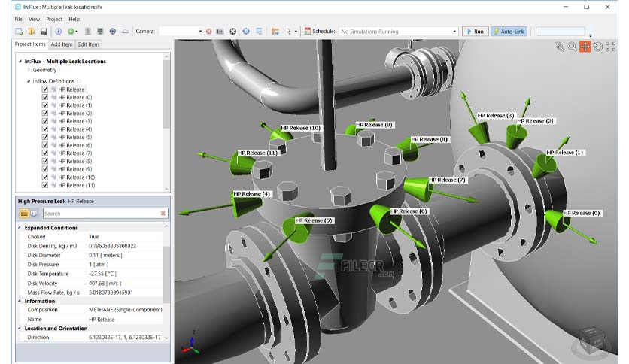Click the Run button

tap(475, 32)
